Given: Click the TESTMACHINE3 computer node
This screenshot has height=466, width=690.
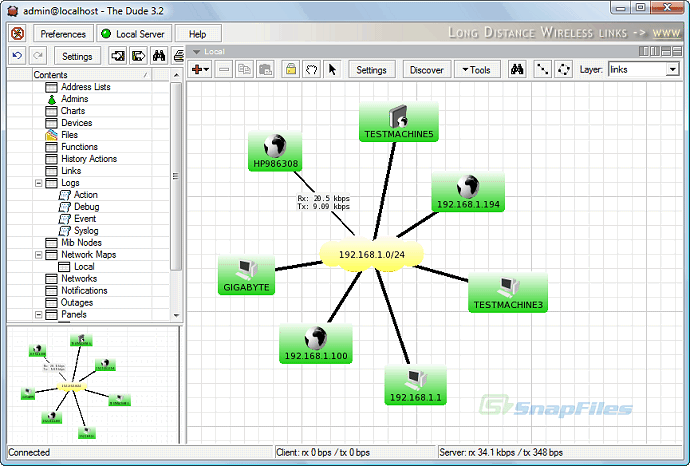Looking at the screenshot, I should (508, 293).
